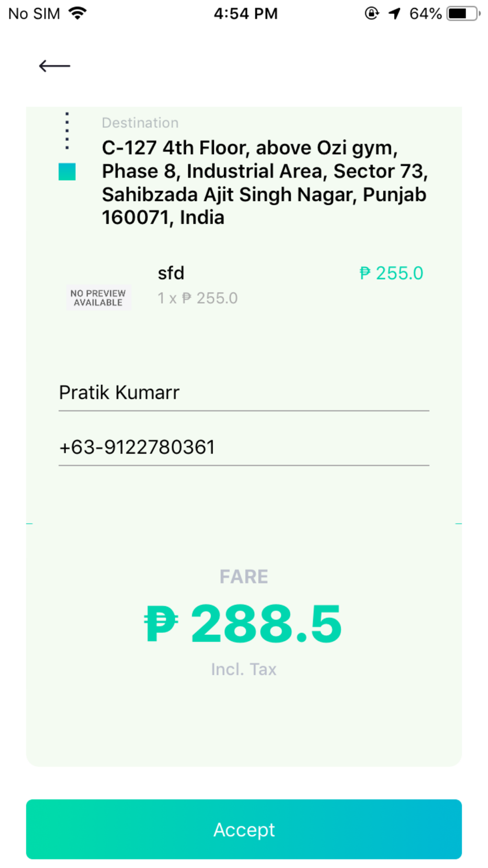This screenshot has height=868, width=488.
Task: Tap the back arrow icon
Action: (55, 66)
